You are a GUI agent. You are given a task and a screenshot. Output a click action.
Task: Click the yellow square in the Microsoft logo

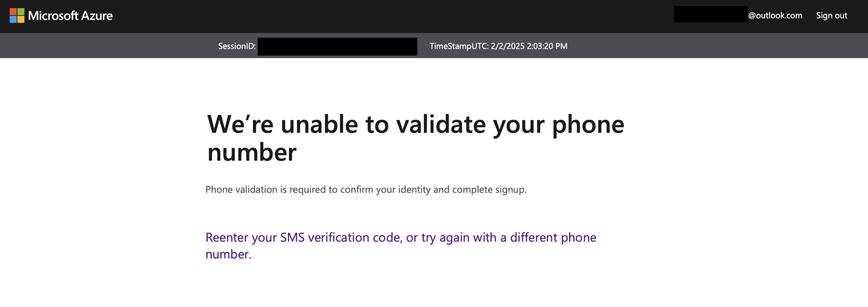pyautogui.click(x=21, y=20)
